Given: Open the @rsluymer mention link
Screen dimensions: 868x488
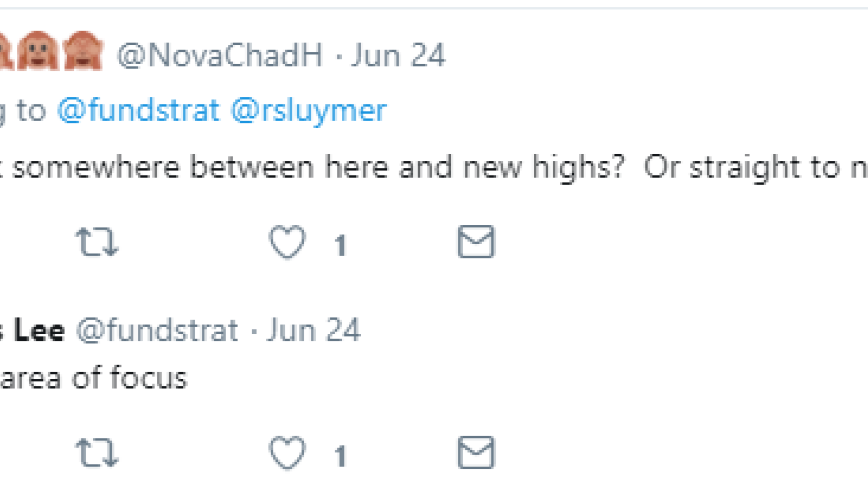Looking at the screenshot, I should [x=309, y=112].
